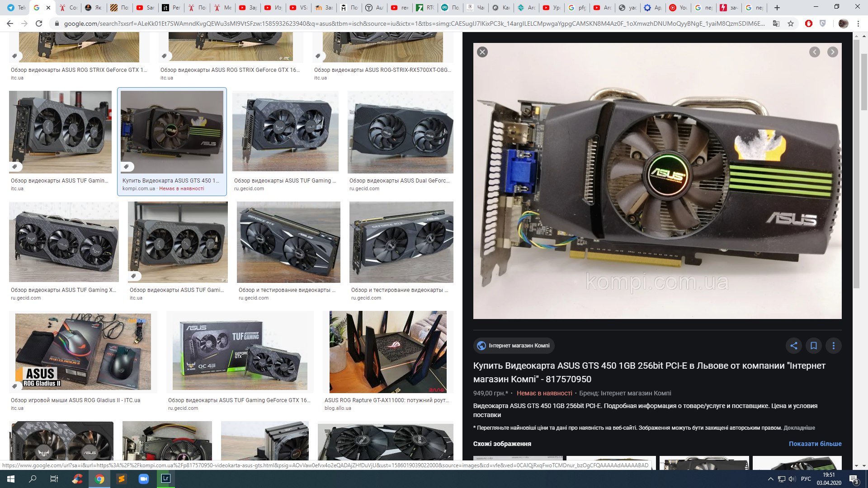Open Zoom from the taskbar

click(x=144, y=479)
